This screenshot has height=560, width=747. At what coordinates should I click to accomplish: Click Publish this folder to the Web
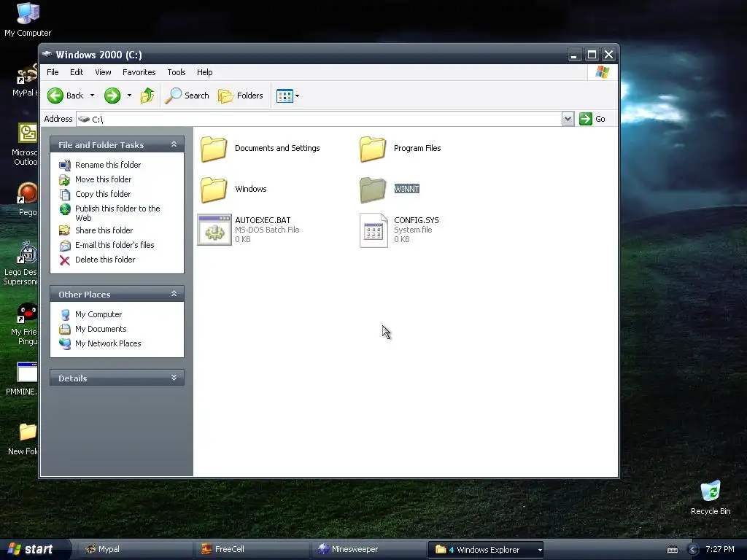pos(117,214)
